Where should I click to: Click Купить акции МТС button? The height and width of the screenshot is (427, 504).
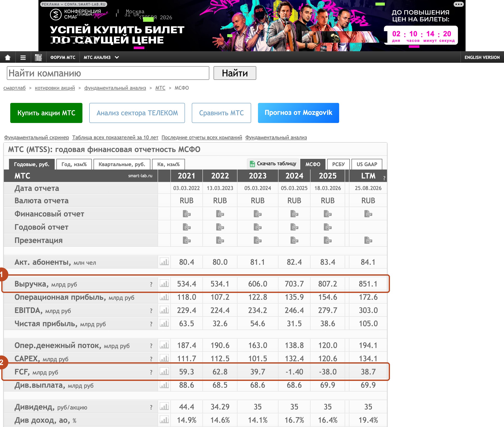coord(46,113)
